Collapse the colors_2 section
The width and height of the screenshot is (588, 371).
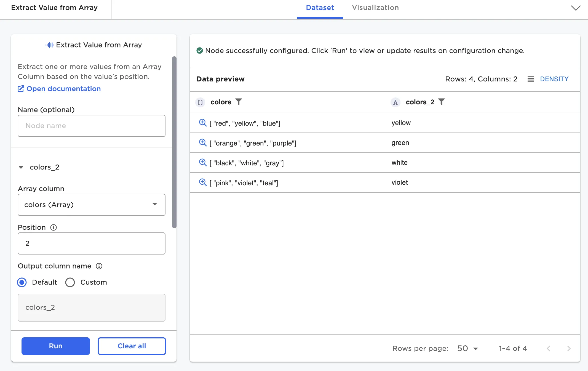click(x=21, y=167)
